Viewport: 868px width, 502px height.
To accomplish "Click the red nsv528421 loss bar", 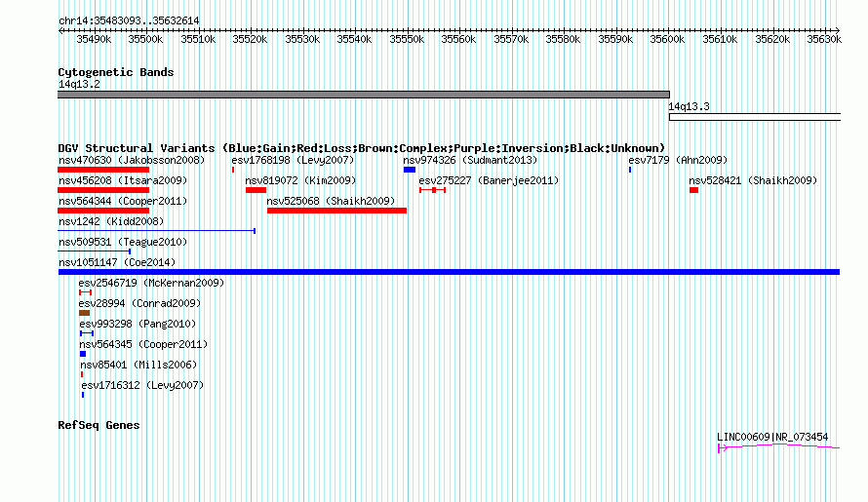I will [693, 190].
